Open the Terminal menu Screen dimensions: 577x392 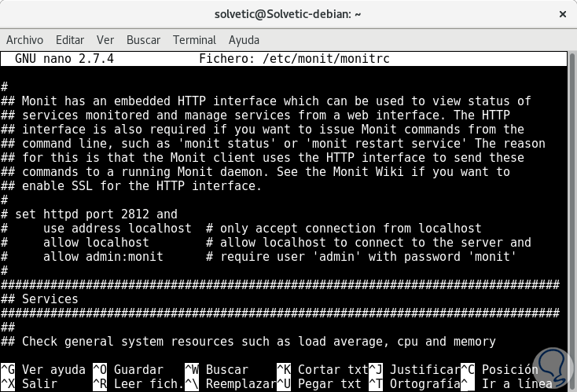click(x=194, y=40)
